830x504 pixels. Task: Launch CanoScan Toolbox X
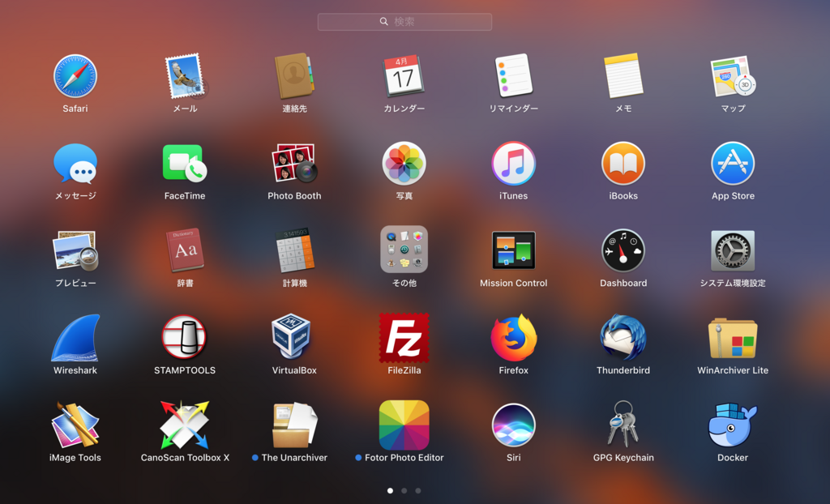point(185,425)
